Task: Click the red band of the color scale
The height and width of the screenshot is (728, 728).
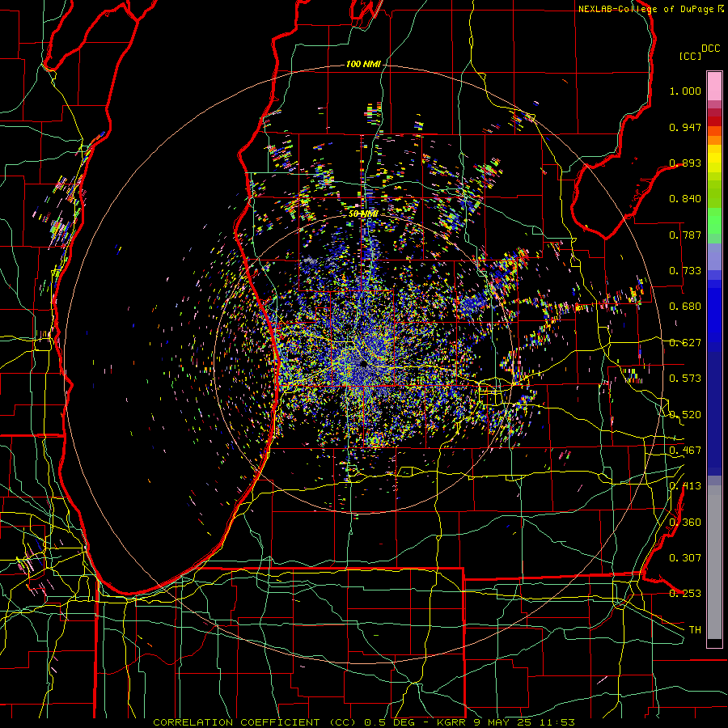Action: (x=714, y=121)
